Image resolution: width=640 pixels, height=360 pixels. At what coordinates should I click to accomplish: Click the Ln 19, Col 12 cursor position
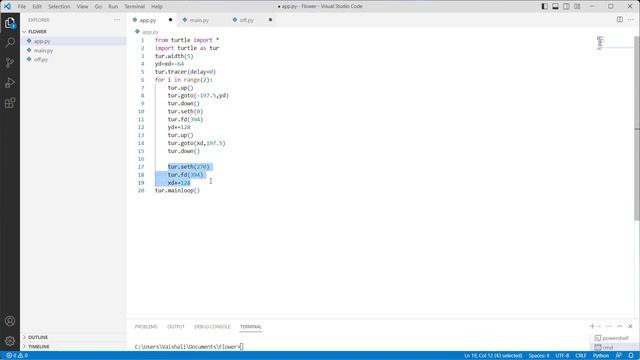point(493,356)
